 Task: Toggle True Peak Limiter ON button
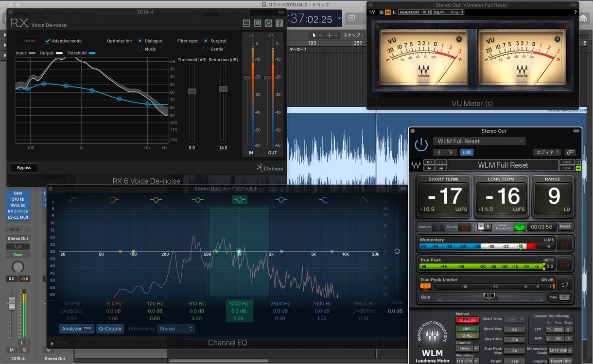point(425,286)
